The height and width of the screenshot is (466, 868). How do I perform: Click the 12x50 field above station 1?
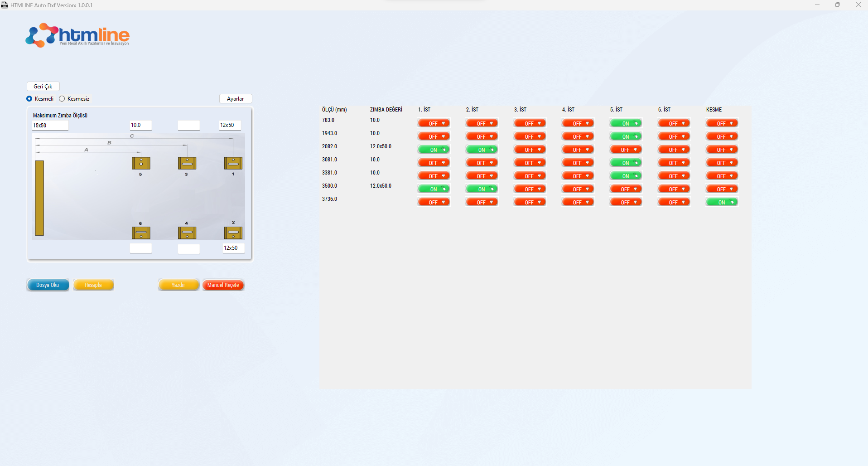coord(230,125)
